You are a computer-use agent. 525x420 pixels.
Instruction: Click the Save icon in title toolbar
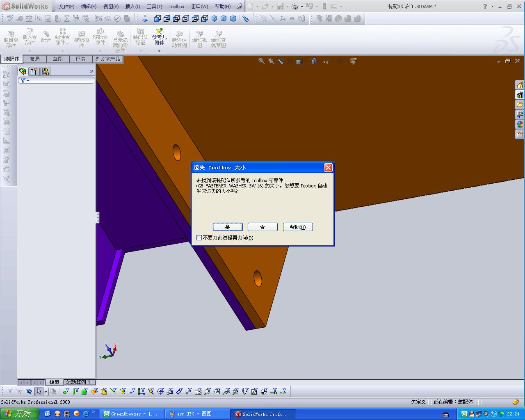click(x=280, y=6)
